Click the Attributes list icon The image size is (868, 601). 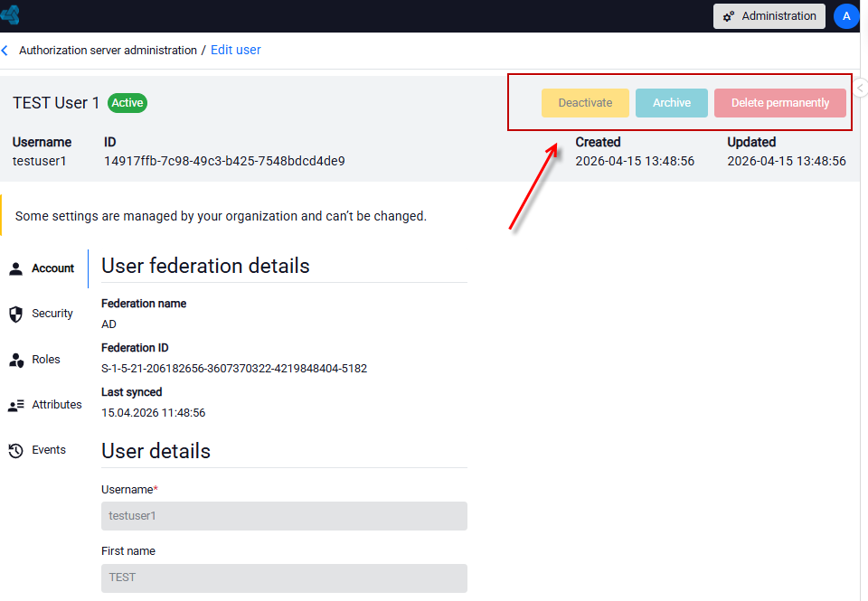click(16, 405)
